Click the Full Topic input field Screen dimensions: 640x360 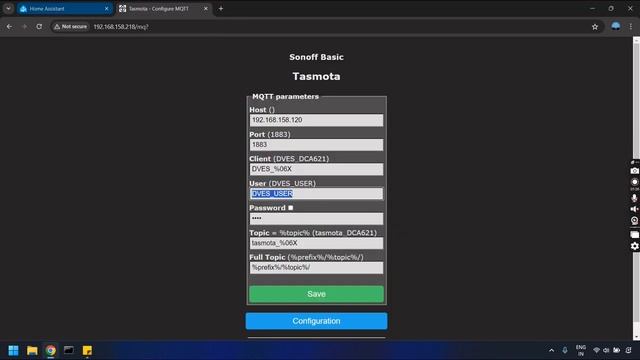(316, 267)
